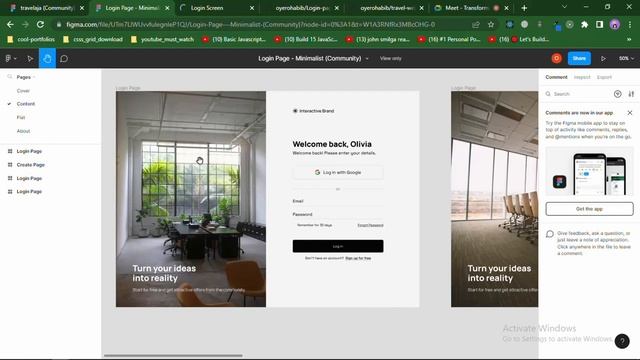Click the Welcome back, Olivia heading
This screenshot has height=360, width=640.
coord(332,144)
